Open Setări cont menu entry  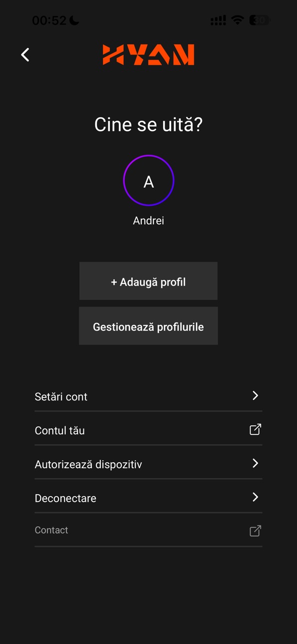click(148, 396)
